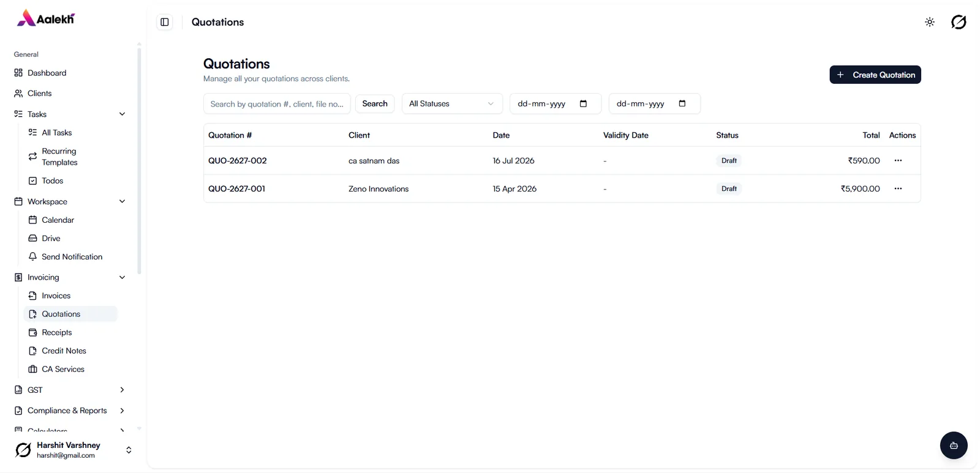
Task: Open quotation QUO-2627-002
Action: tap(238, 161)
